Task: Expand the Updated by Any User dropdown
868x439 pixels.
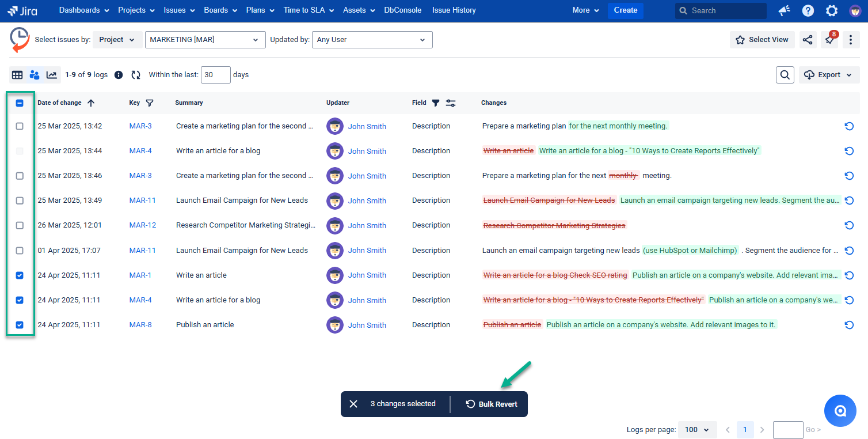Action: 372,39
